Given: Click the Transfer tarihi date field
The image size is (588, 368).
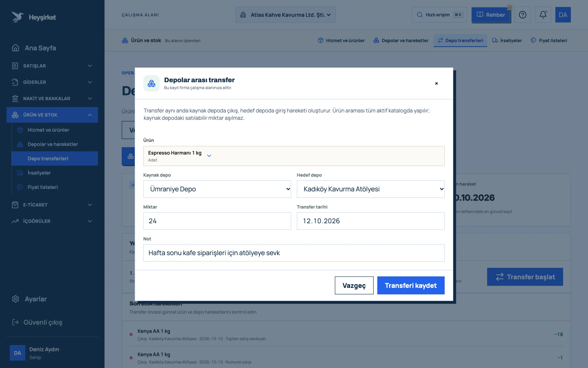Looking at the screenshot, I should point(370,221).
